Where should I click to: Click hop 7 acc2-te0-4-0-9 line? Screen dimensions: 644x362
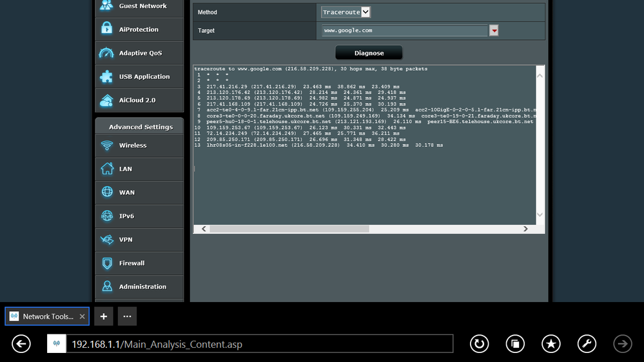point(366,110)
